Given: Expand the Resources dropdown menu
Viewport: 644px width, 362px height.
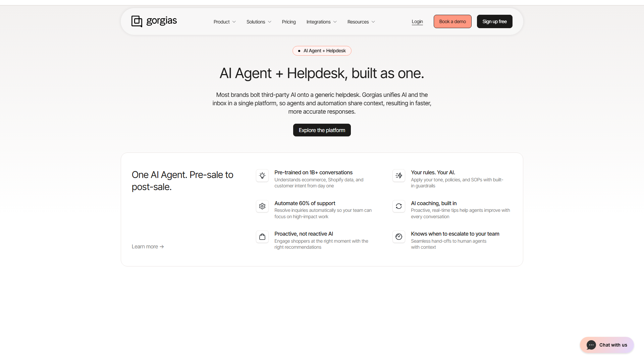Looking at the screenshot, I should click(x=361, y=22).
